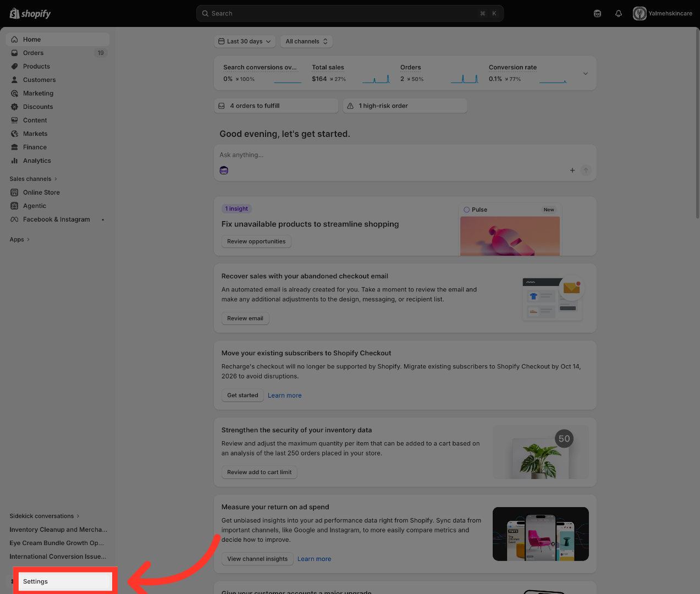The height and width of the screenshot is (594, 700).
Task: Expand the Sales channels section
Action: click(33, 179)
